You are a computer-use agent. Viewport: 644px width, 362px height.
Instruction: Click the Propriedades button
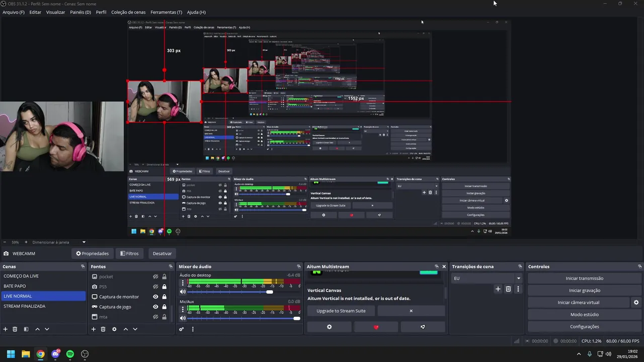pyautogui.click(x=92, y=253)
